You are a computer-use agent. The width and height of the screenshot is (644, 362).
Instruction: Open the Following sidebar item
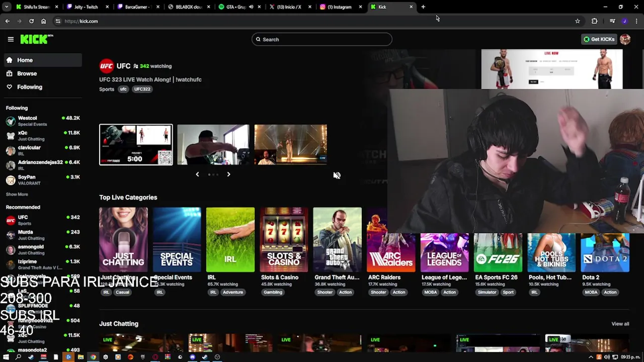(43, 87)
